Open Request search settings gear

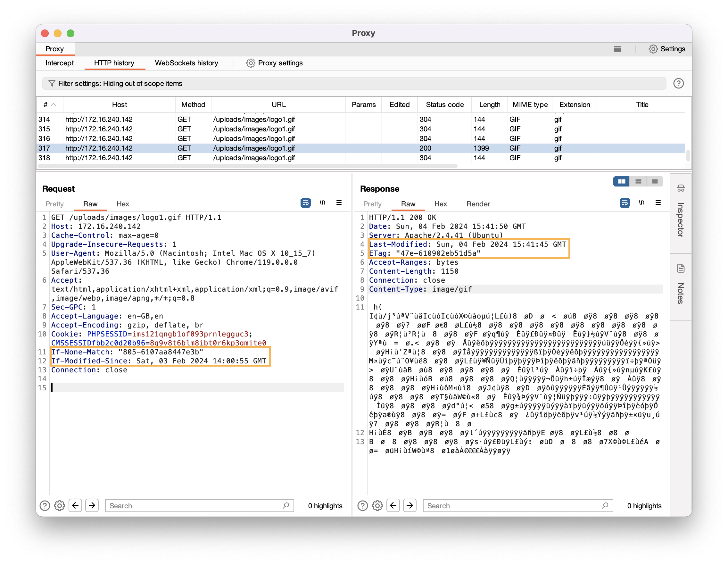[x=59, y=506]
